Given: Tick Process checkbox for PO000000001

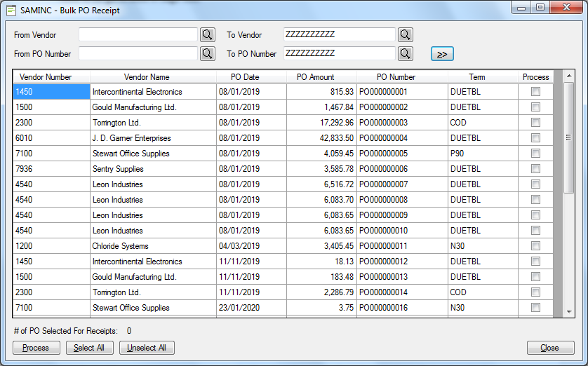Looking at the screenshot, I should (x=535, y=92).
